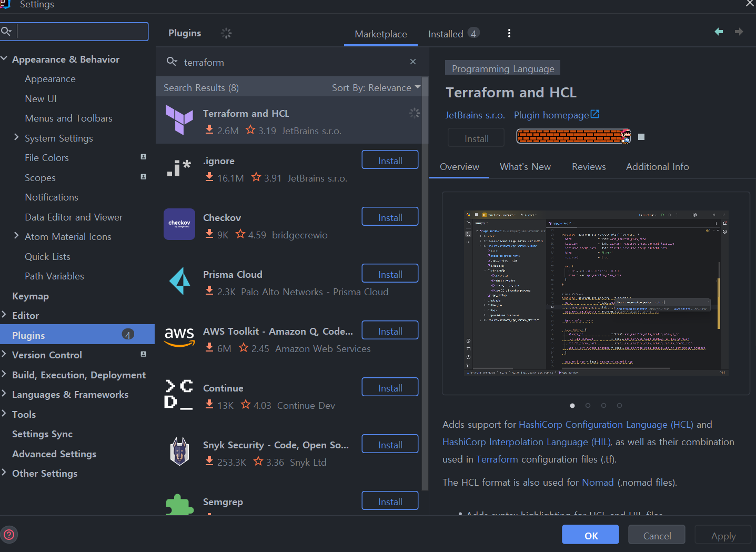The height and width of the screenshot is (552, 756).
Task: Click the OK button
Action: coord(591,535)
